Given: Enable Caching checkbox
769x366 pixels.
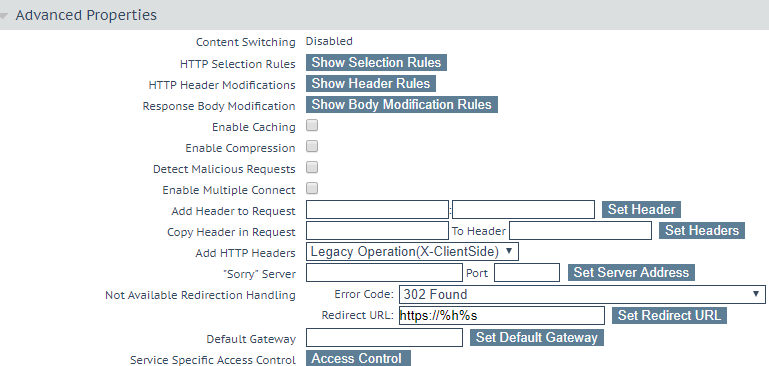Looking at the screenshot, I should coord(312,126).
